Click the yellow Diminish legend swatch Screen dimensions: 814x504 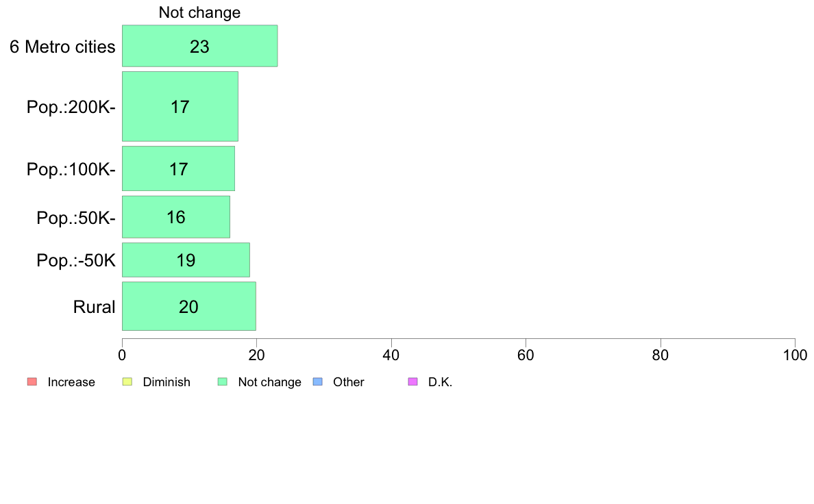pyautogui.click(x=127, y=381)
